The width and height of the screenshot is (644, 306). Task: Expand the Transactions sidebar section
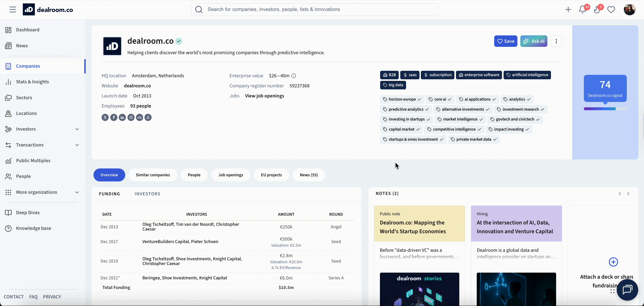pos(77,145)
